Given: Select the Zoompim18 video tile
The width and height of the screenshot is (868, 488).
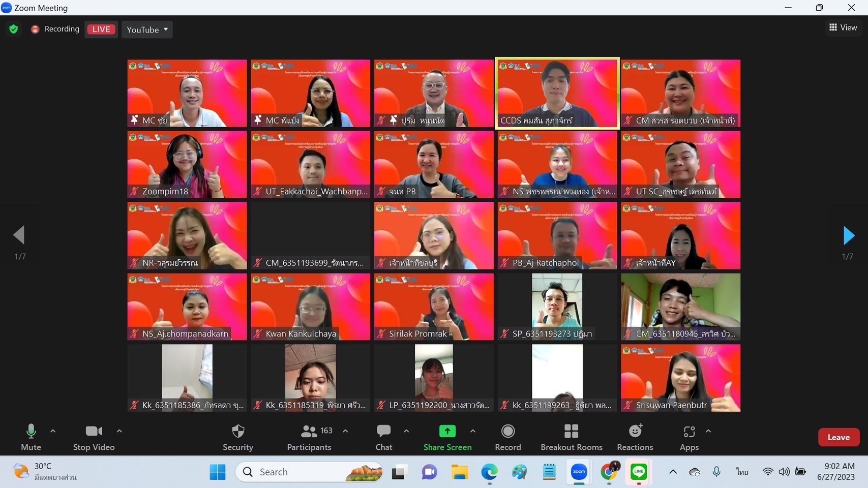Looking at the screenshot, I should (x=187, y=165).
